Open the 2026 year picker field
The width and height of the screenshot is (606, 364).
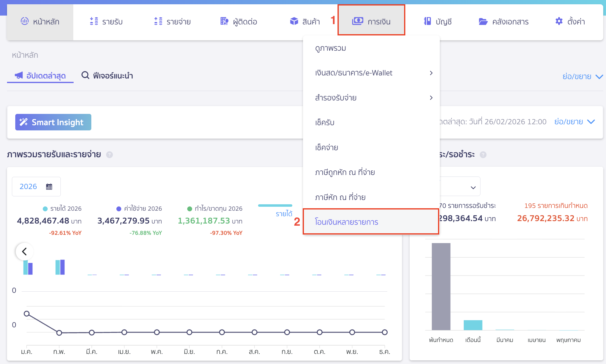(x=36, y=187)
